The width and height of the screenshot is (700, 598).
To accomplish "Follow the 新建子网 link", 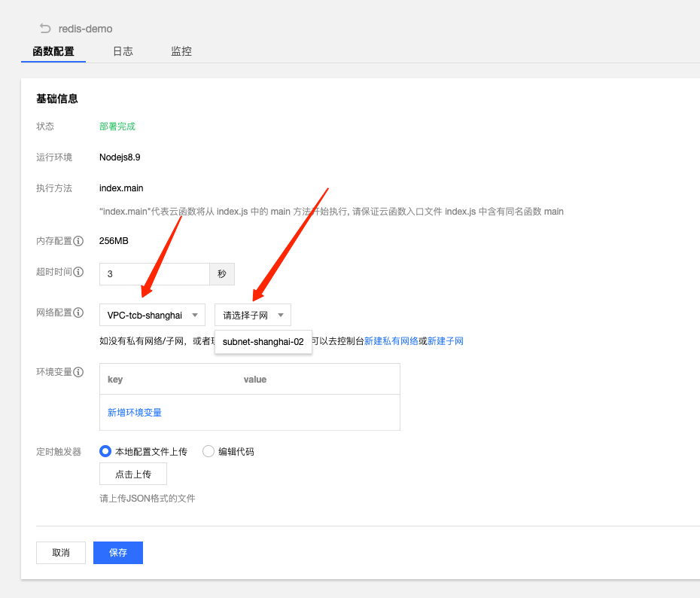I will click(446, 341).
